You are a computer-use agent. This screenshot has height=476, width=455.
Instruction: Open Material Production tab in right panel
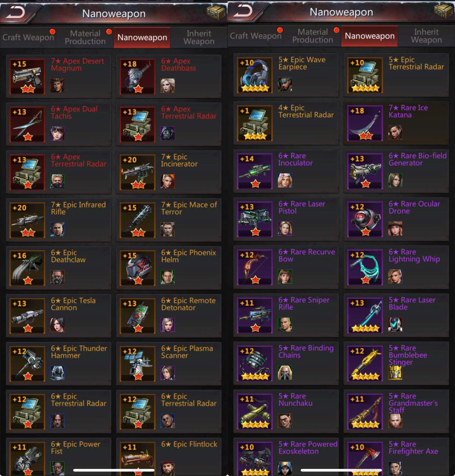click(313, 36)
